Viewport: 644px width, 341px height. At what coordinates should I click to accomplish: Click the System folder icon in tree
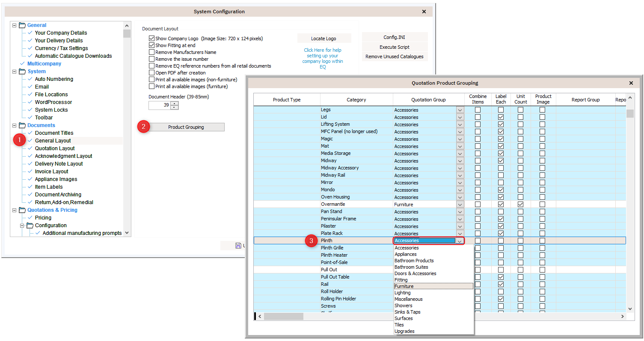pos(22,71)
